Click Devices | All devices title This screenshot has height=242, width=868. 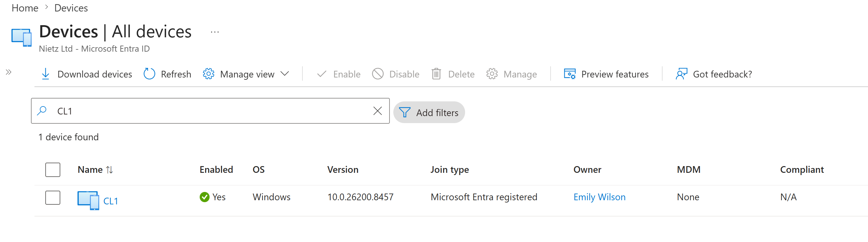(115, 32)
